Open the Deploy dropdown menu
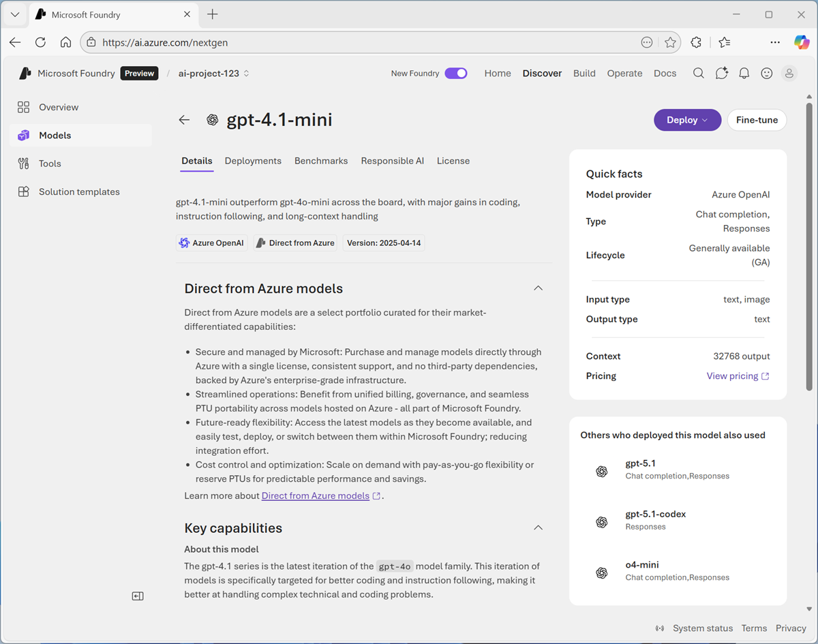This screenshot has height=644, width=818. coord(687,119)
